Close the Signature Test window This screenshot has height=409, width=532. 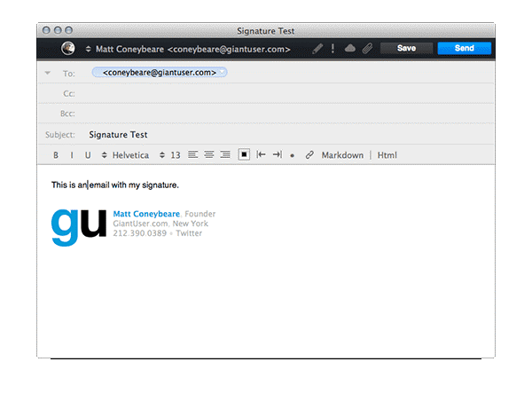click(x=46, y=30)
